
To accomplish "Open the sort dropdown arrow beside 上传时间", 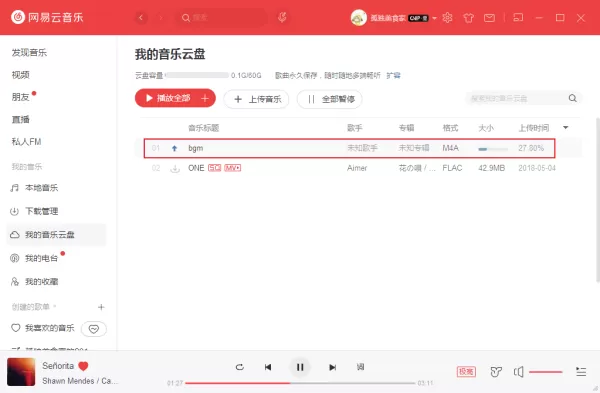I will [566, 127].
